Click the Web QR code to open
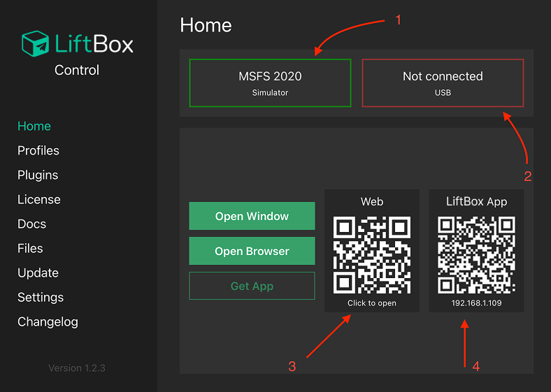 pyautogui.click(x=372, y=255)
